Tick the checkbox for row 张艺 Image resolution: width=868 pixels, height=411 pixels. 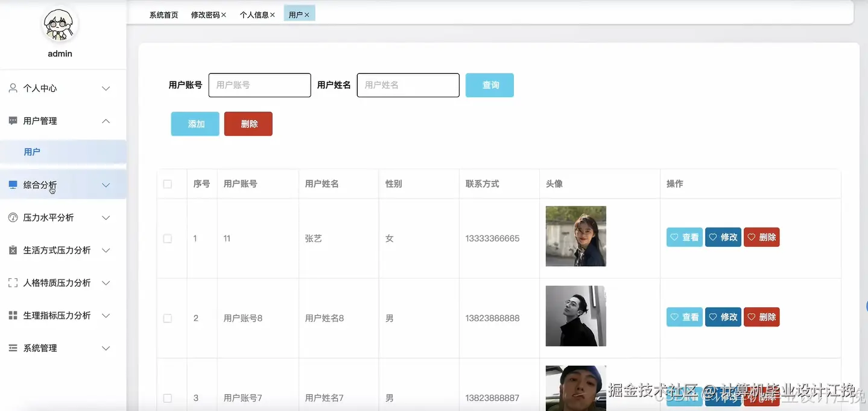tap(168, 239)
